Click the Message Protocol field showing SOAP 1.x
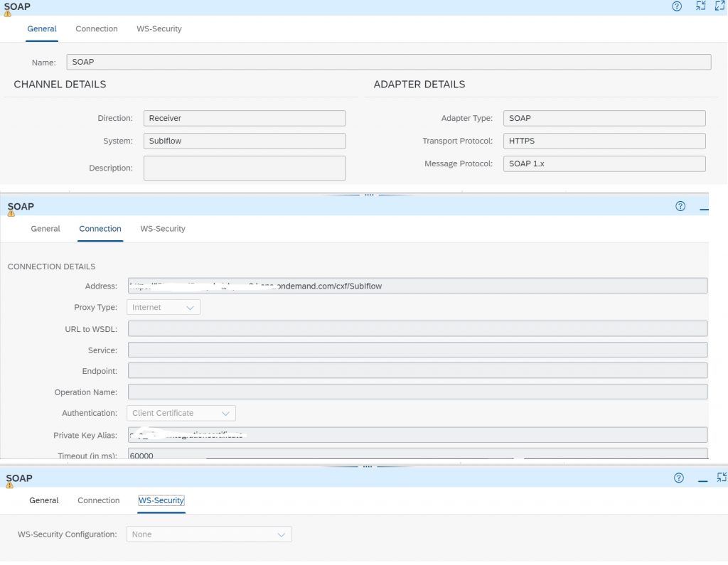The width and height of the screenshot is (728, 565). coord(604,164)
